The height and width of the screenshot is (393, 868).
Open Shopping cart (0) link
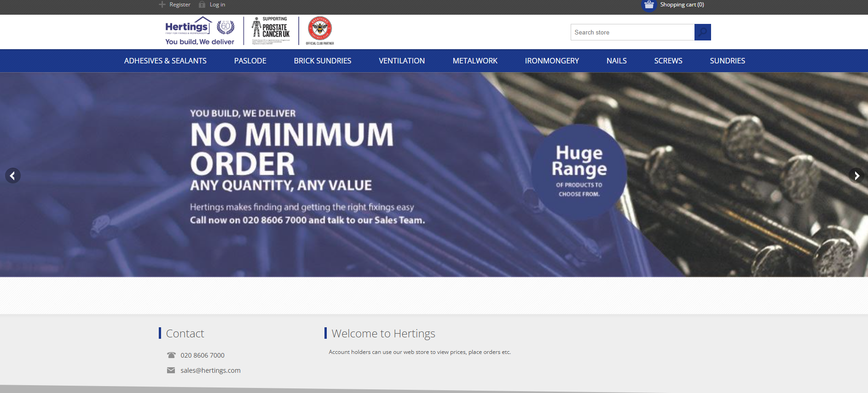click(682, 5)
